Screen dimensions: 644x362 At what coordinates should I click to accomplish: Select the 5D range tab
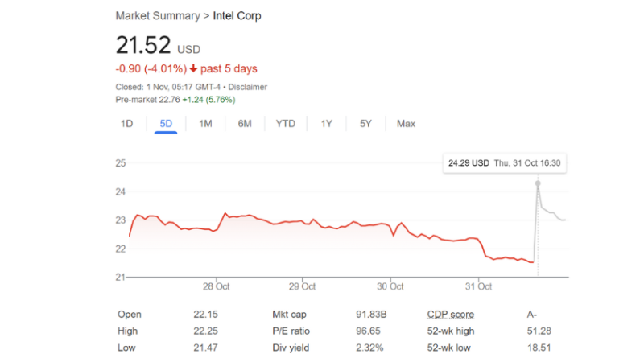coord(166,124)
